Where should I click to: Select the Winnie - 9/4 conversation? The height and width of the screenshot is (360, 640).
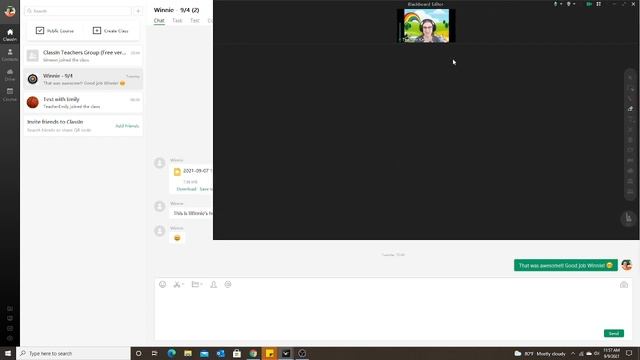tap(83, 79)
